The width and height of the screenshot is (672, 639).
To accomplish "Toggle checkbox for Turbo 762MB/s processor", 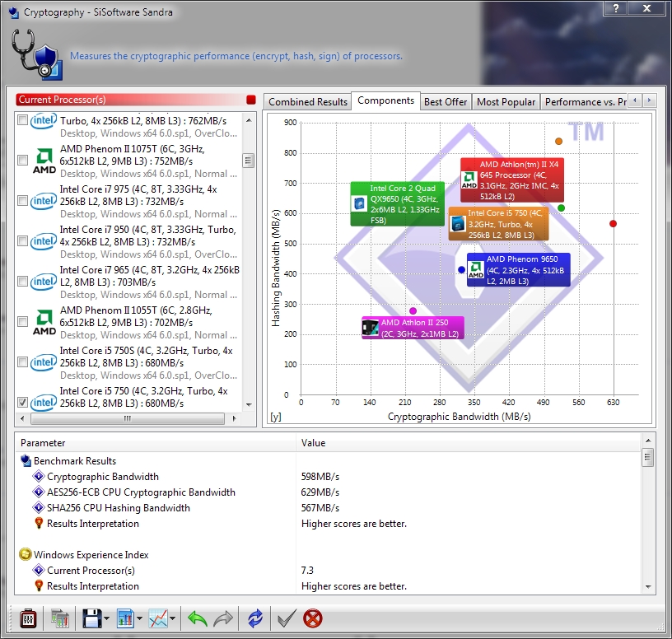I will coord(23,119).
